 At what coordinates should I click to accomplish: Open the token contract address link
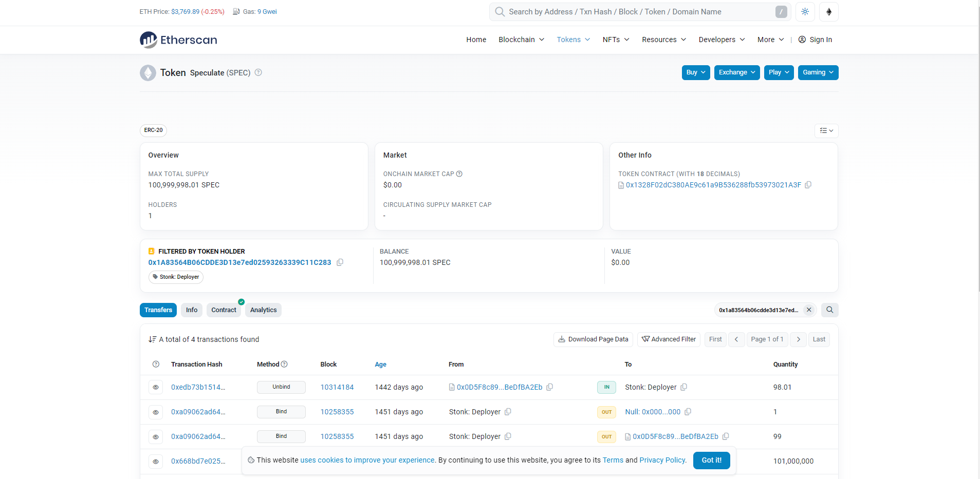click(x=713, y=185)
